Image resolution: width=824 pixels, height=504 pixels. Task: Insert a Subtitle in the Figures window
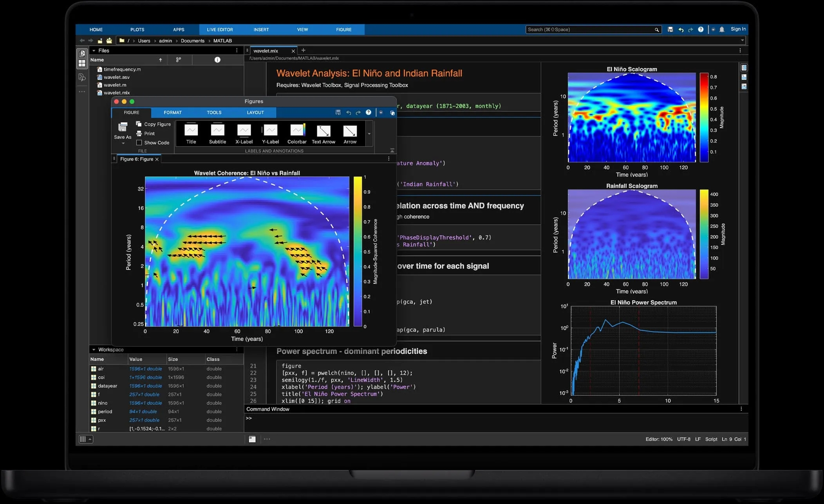217,133
